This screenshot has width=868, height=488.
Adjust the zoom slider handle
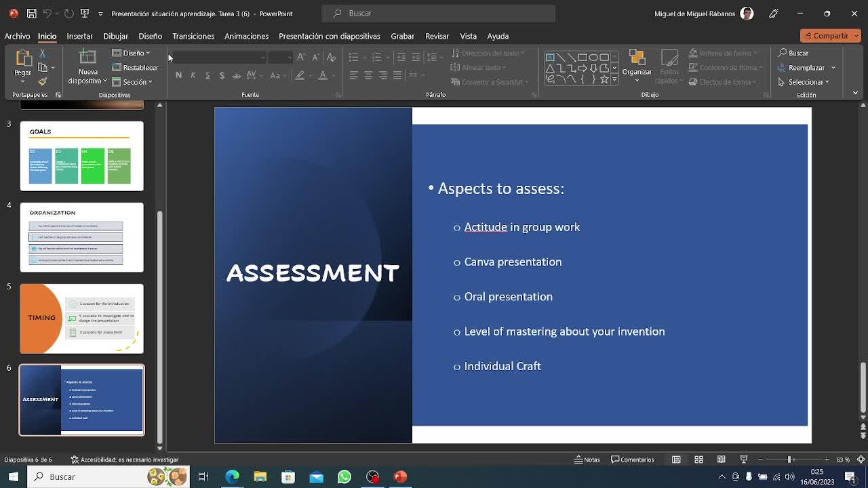790,460
